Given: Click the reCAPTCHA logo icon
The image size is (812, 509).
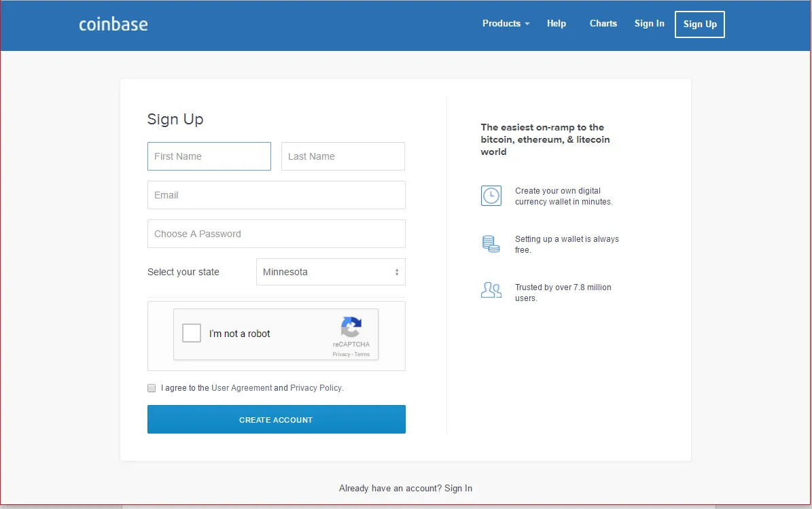Looking at the screenshot, I should 351,327.
